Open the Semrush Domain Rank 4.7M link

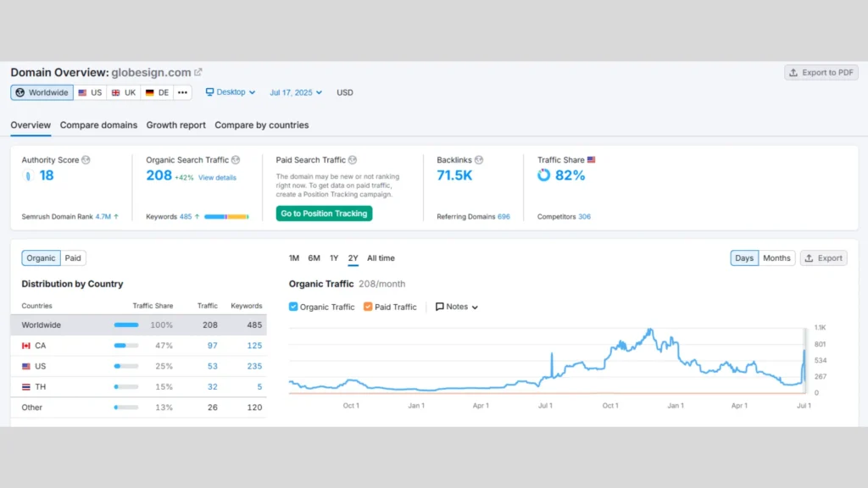coord(103,217)
